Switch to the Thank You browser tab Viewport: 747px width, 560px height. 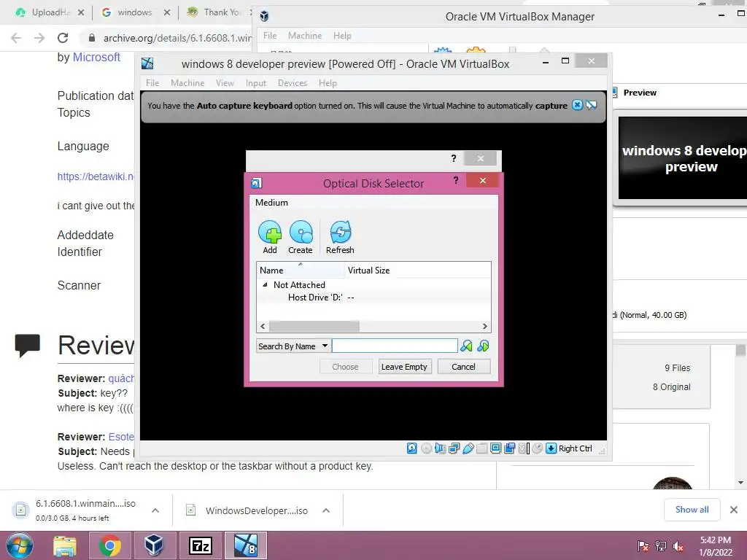click(x=217, y=12)
